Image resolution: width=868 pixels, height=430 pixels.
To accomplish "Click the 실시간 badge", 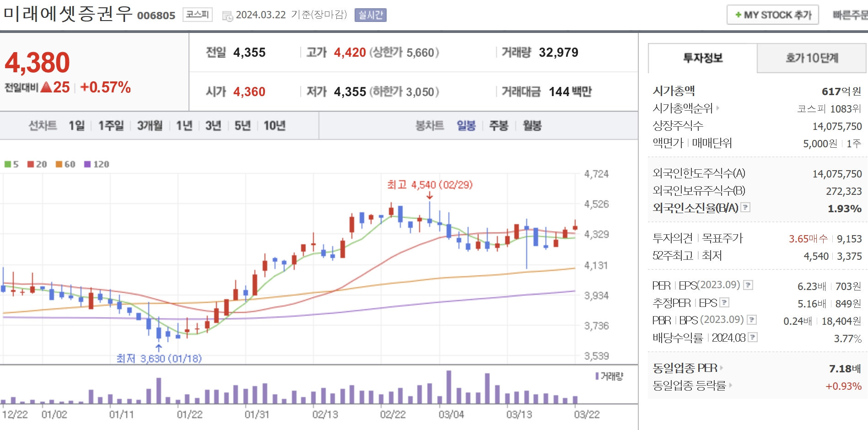I will 371,15.
